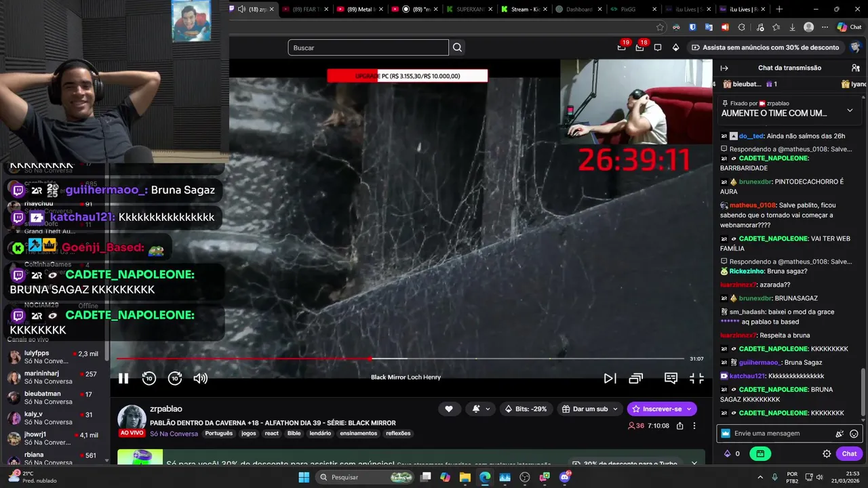Open subtitles and audio options
The width and height of the screenshot is (868, 488).
pyautogui.click(x=671, y=378)
